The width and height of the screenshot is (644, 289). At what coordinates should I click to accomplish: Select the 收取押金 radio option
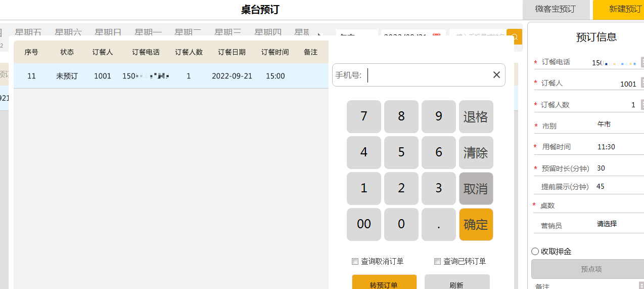pos(535,252)
